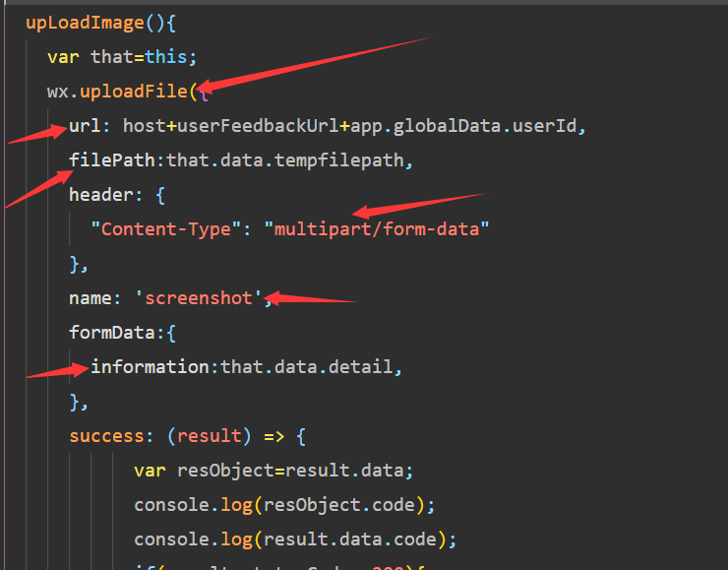Click 'var resObject=result.data;' line

(x=273, y=471)
